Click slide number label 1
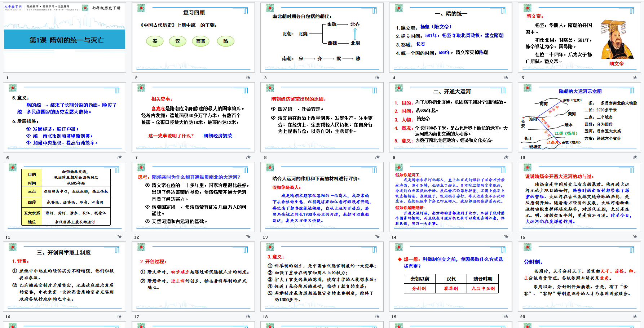 click(x=7, y=78)
